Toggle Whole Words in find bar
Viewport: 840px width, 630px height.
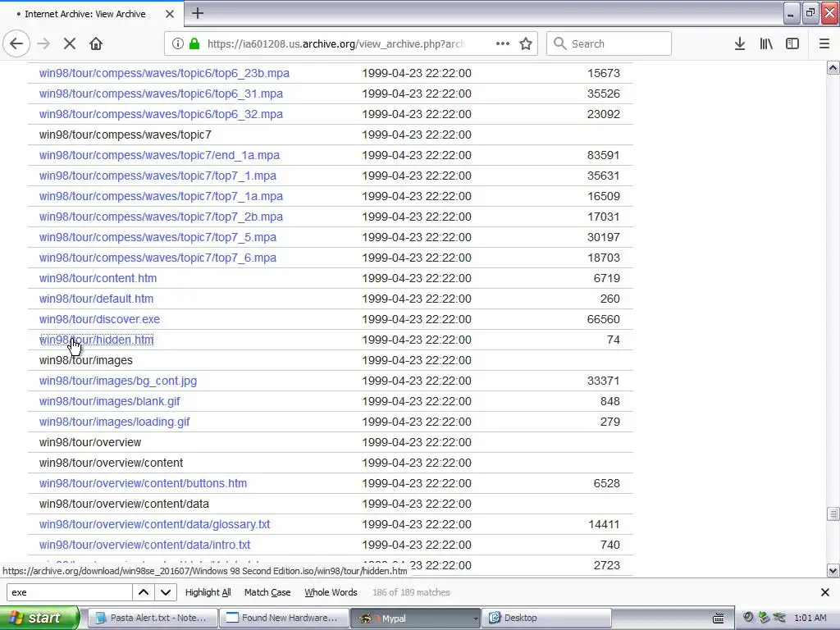pyautogui.click(x=331, y=592)
